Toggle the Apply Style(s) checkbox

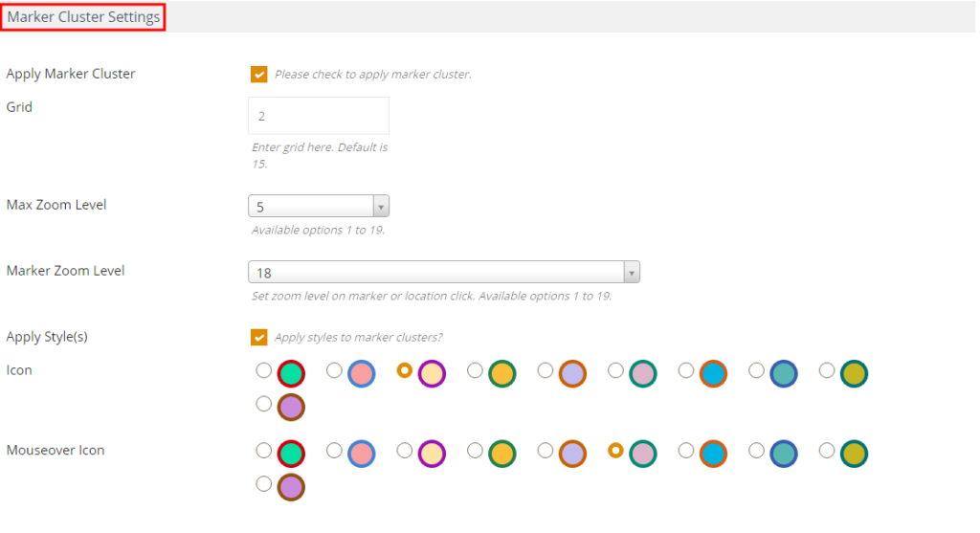[x=258, y=337]
